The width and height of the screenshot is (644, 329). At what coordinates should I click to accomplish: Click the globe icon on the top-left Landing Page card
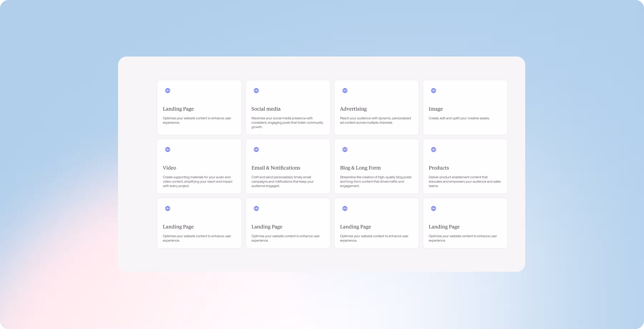click(x=167, y=90)
